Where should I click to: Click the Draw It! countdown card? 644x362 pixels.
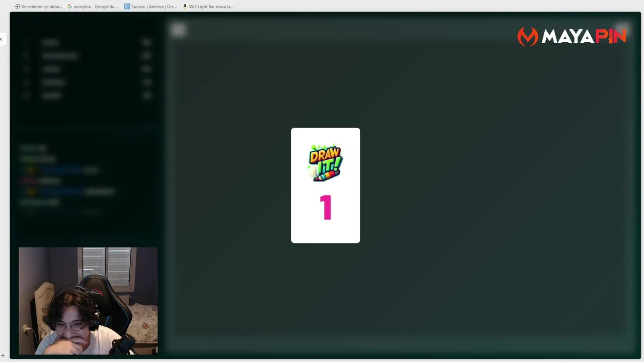[326, 186]
